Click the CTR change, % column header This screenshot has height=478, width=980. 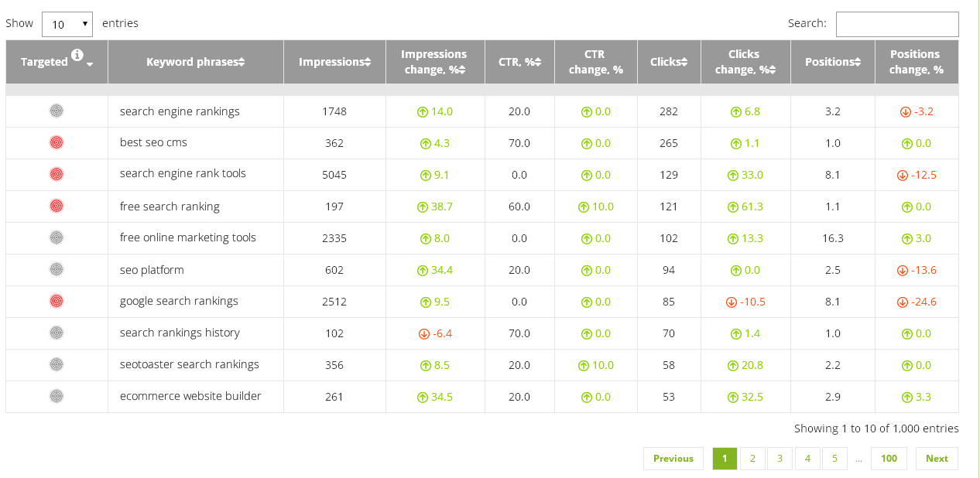[596, 62]
